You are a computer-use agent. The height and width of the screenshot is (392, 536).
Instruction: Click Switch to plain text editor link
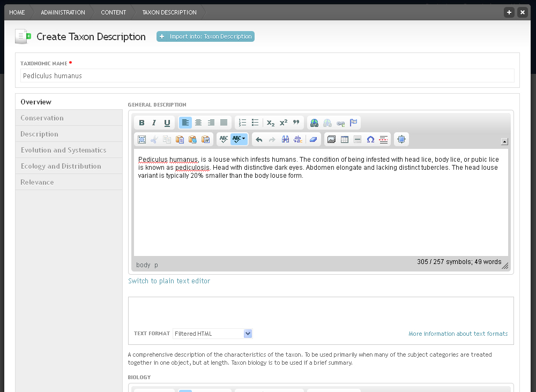pyautogui.click(x=169, y=281)
